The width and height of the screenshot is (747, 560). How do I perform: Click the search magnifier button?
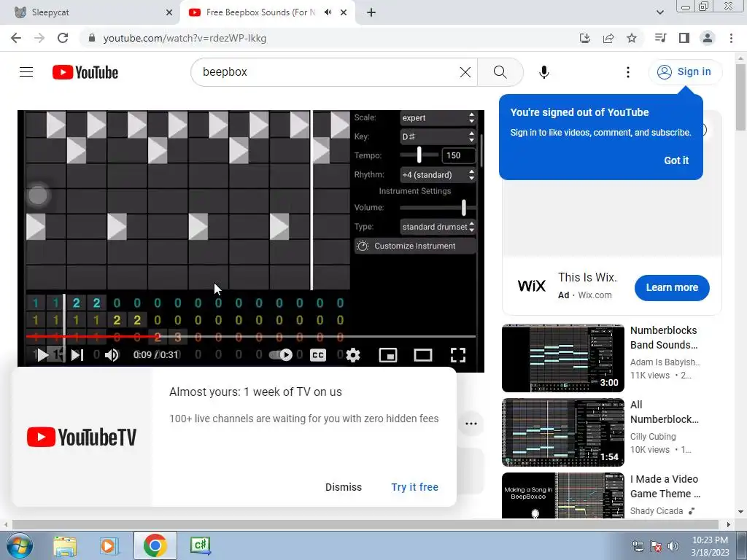[x=500, y=72]
